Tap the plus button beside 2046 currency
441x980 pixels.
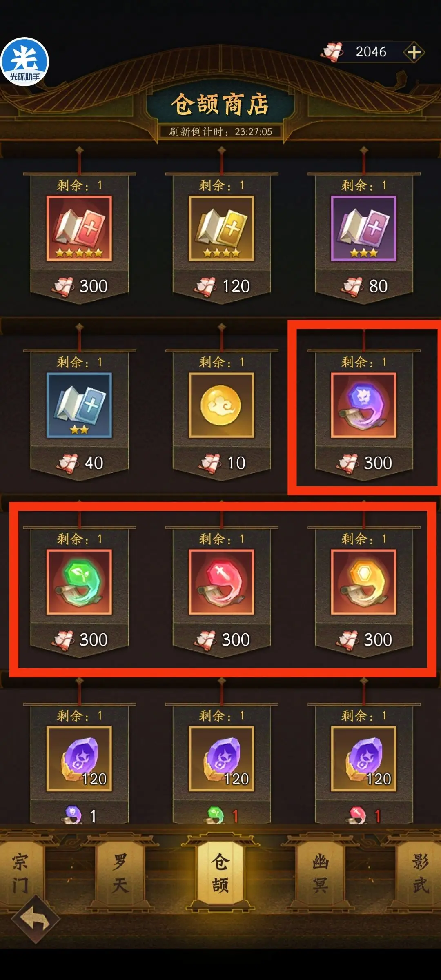pyautogui.click(x=414, y=52)
